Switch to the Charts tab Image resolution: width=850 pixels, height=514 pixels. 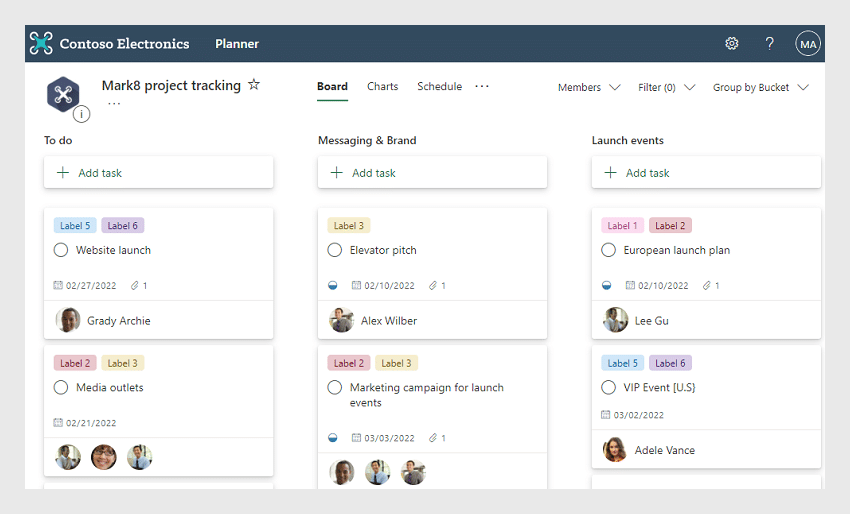[382, 86]
